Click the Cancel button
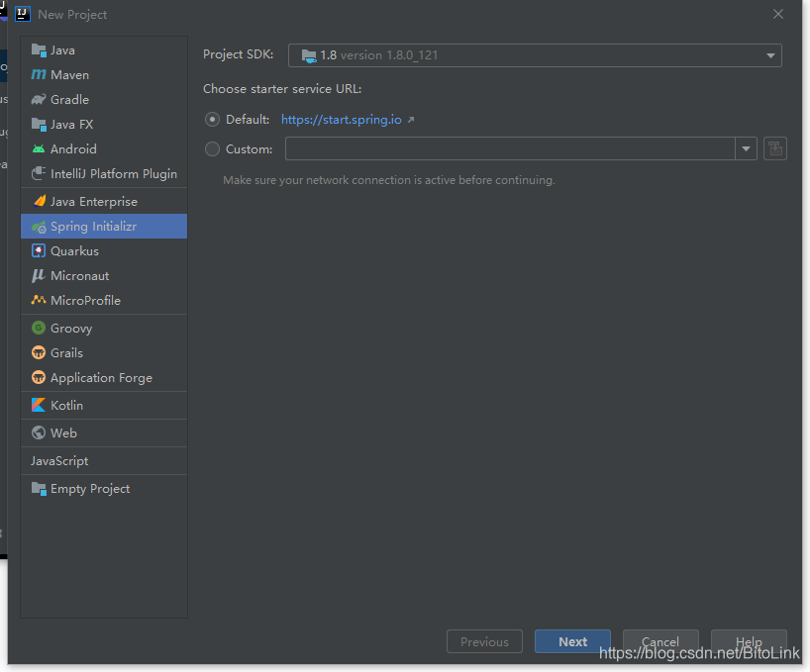 point(660,641)
